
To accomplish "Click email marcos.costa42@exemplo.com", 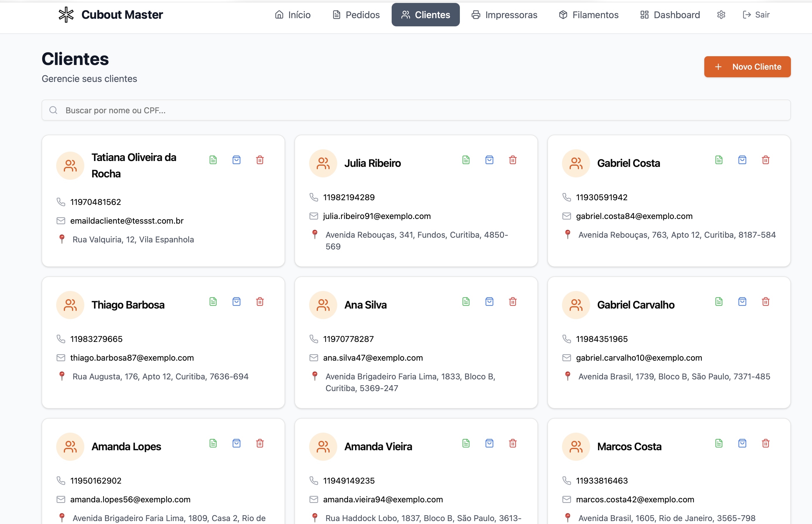I will pos(635,499).
